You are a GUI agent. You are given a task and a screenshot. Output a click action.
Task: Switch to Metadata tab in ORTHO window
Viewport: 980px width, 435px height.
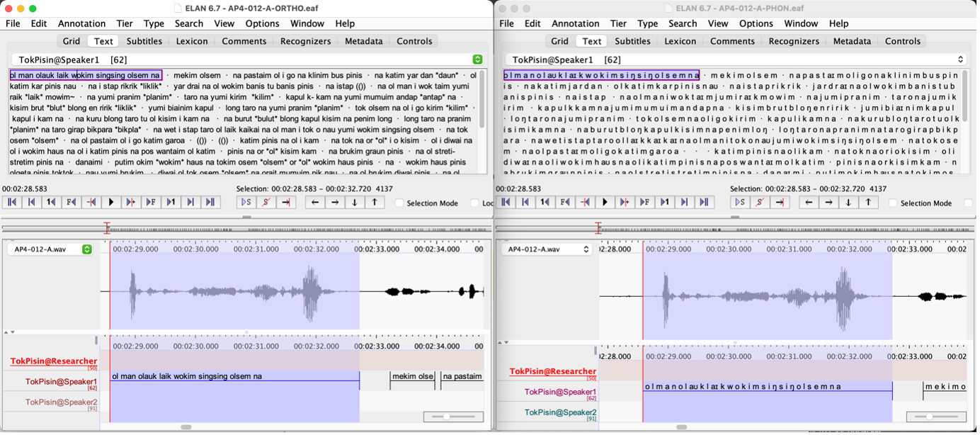[x=363, y=41]
